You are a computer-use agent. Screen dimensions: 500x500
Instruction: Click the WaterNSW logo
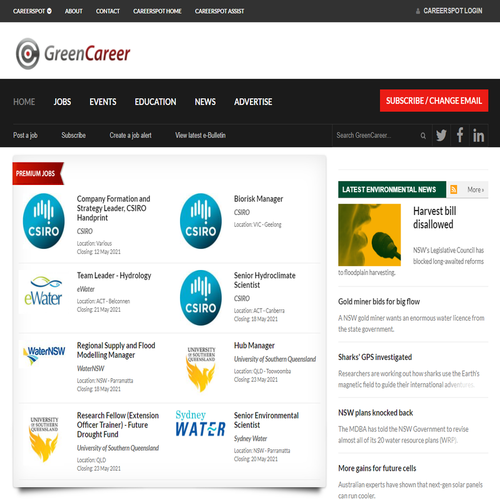(x=44, y=355)
